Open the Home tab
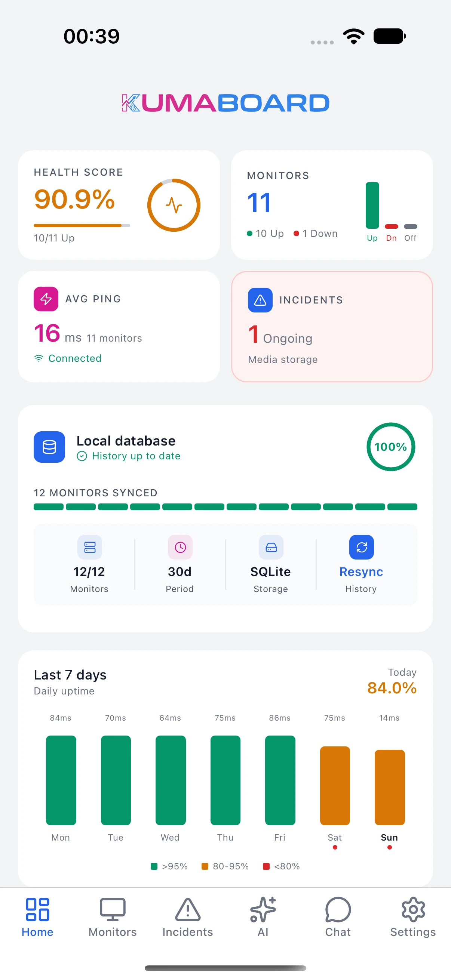 tap(37, 917)
